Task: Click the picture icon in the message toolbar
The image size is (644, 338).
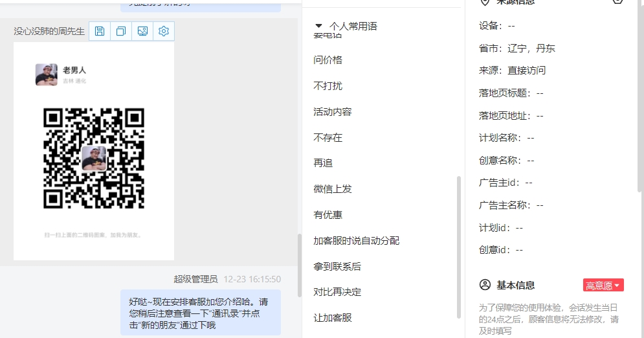Action: tap(142, 31)
